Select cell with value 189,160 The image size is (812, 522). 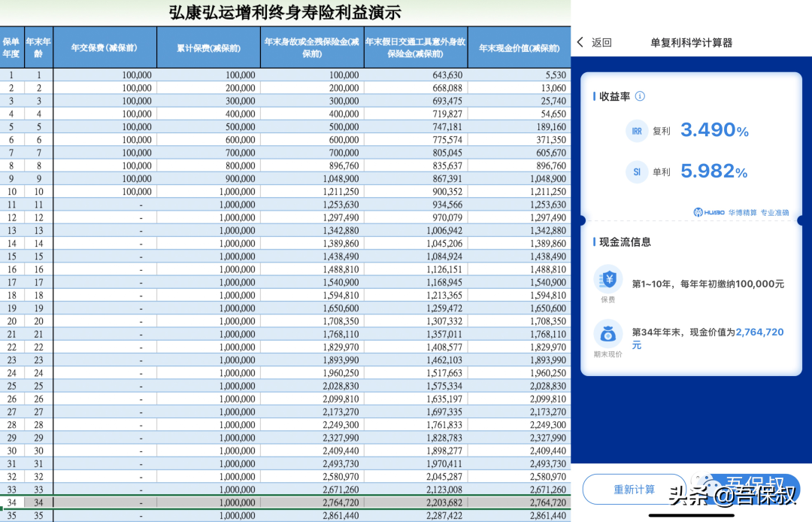click(519, 127)
